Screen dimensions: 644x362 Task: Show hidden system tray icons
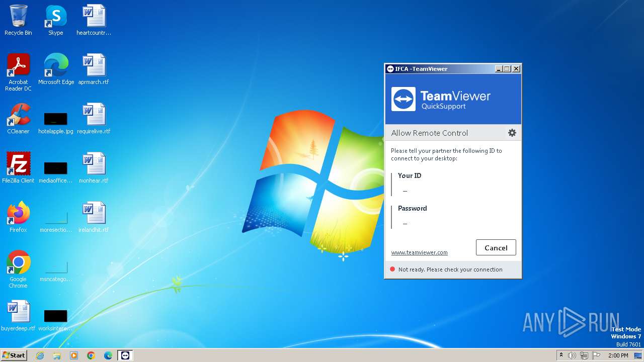[x=561, y=355]
